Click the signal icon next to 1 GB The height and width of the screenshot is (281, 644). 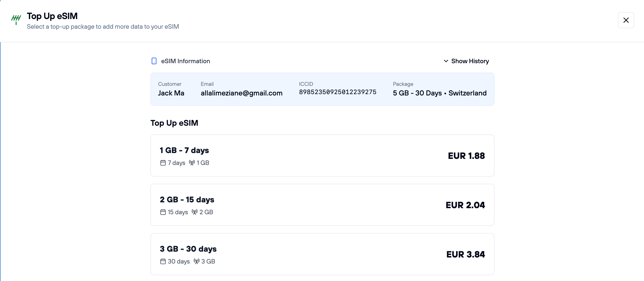coord(192,163)
